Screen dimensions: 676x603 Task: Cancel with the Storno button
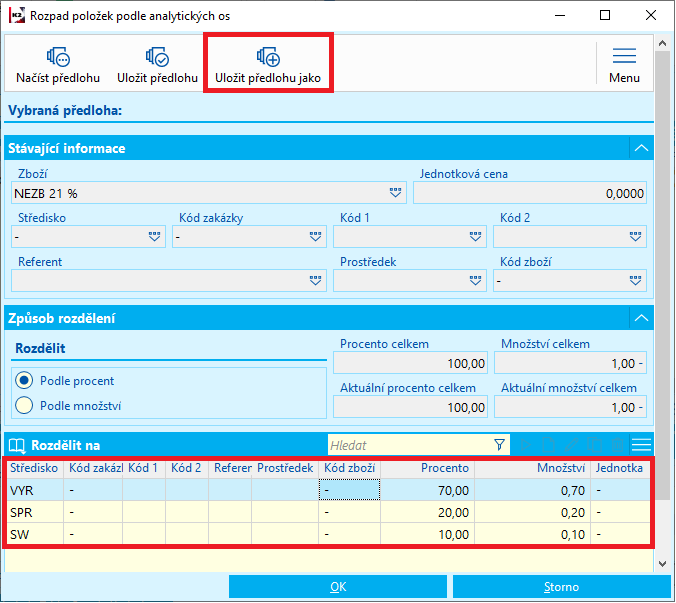(561, 587)
